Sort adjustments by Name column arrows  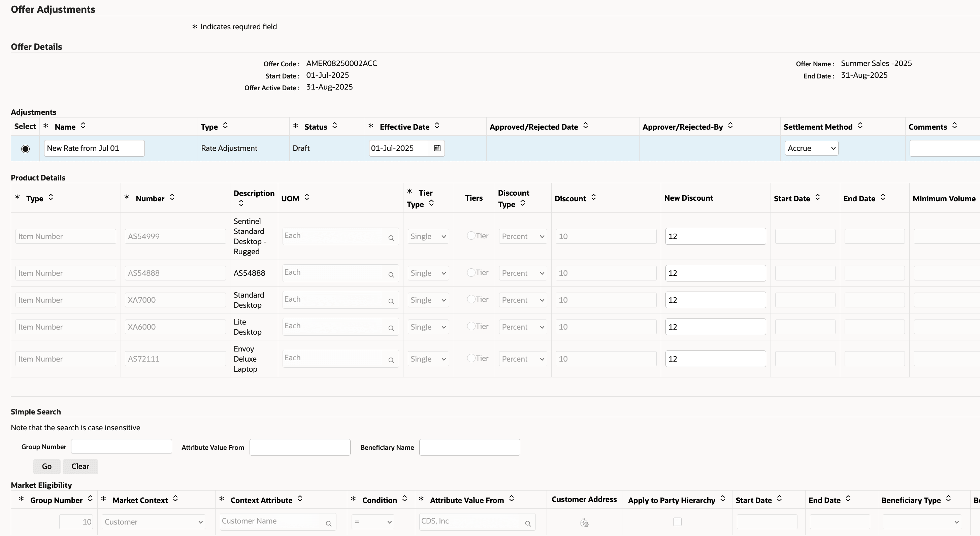click(x=83, y=126)
